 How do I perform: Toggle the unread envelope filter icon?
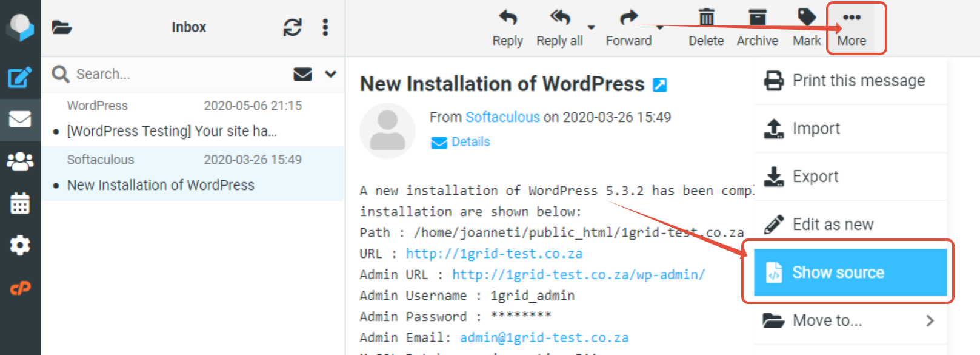coord(302,74)
